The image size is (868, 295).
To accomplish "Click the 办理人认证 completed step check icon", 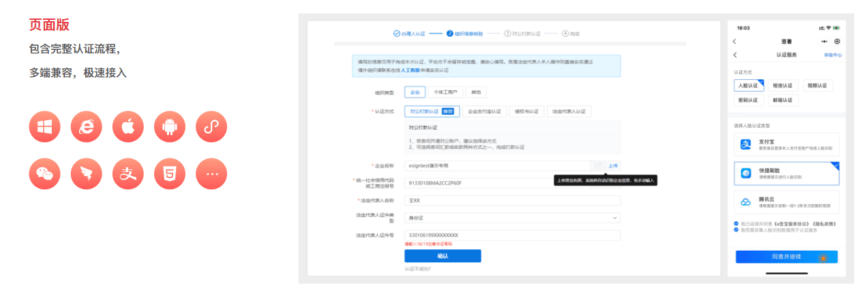I will click(x=397, y=33).
